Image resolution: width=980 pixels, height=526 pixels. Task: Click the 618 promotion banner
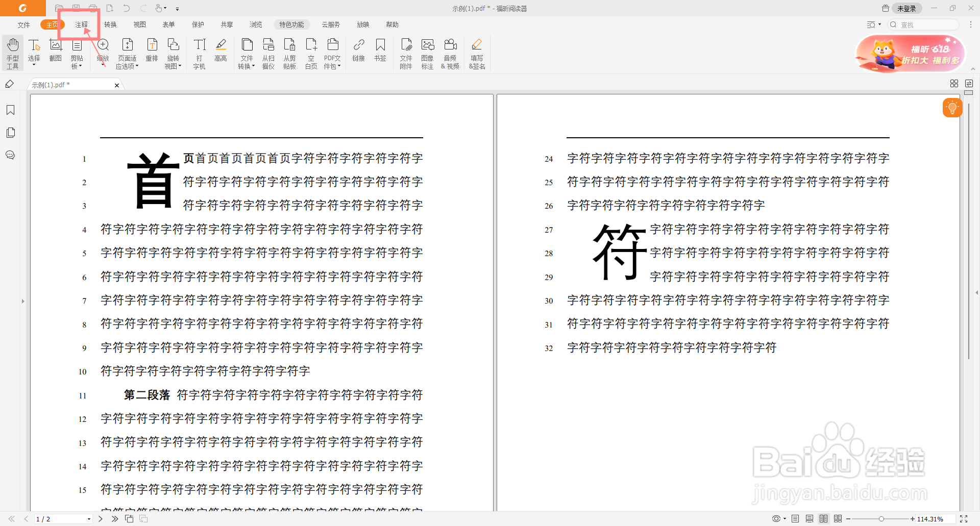pyautogui.click(x=910, y=54)
